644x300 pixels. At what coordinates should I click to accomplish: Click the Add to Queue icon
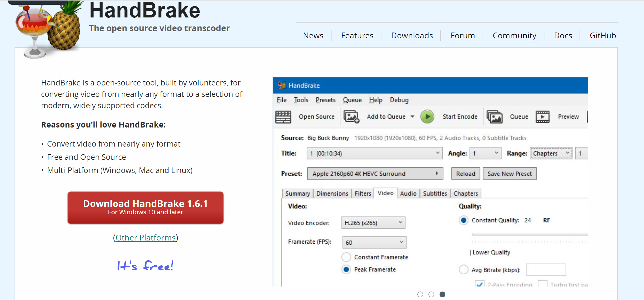(x=352, y=116)
